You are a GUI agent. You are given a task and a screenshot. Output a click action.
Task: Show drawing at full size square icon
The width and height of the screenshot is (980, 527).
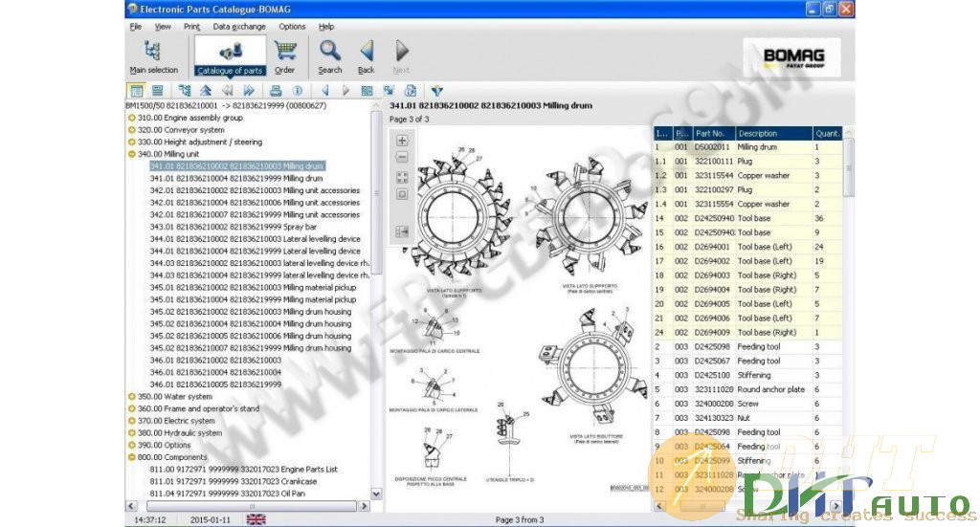pyautogui.click(x=403, y=194)
